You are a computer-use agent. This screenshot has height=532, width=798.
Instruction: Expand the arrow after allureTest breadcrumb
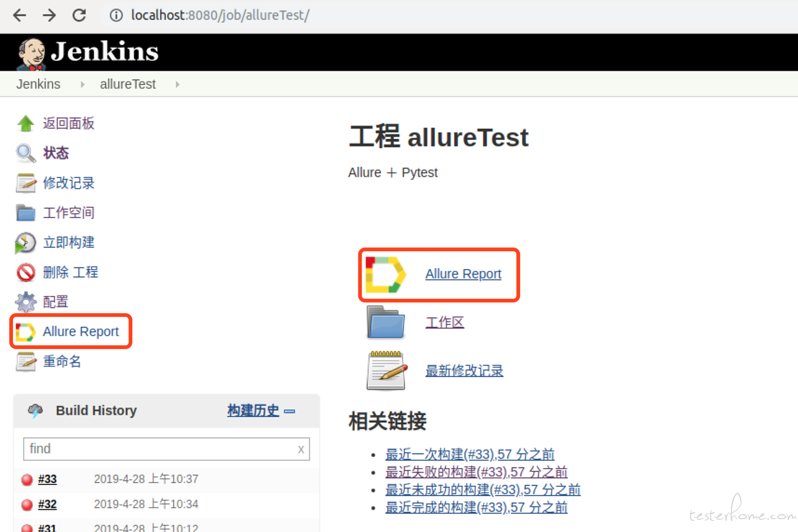click(x=177, y=84)
